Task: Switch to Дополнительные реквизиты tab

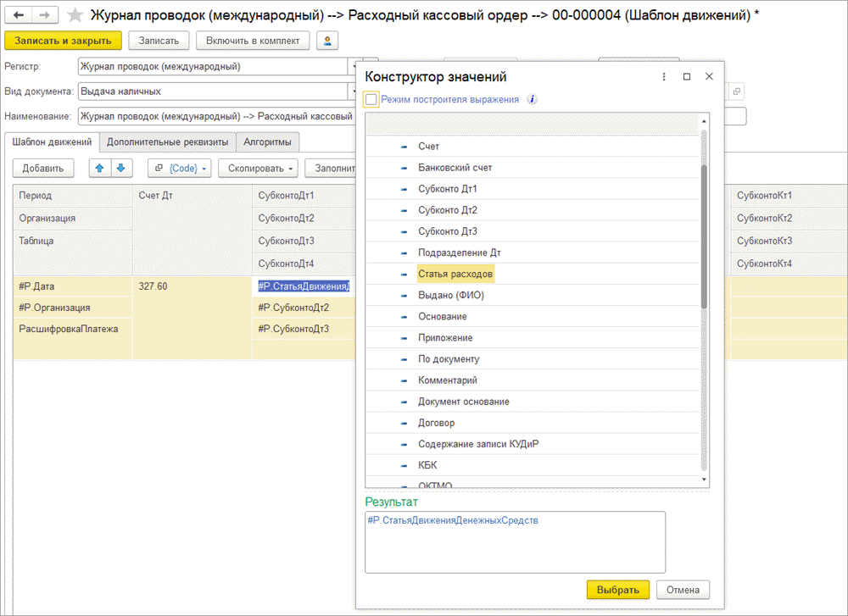Action: (167, 142)
